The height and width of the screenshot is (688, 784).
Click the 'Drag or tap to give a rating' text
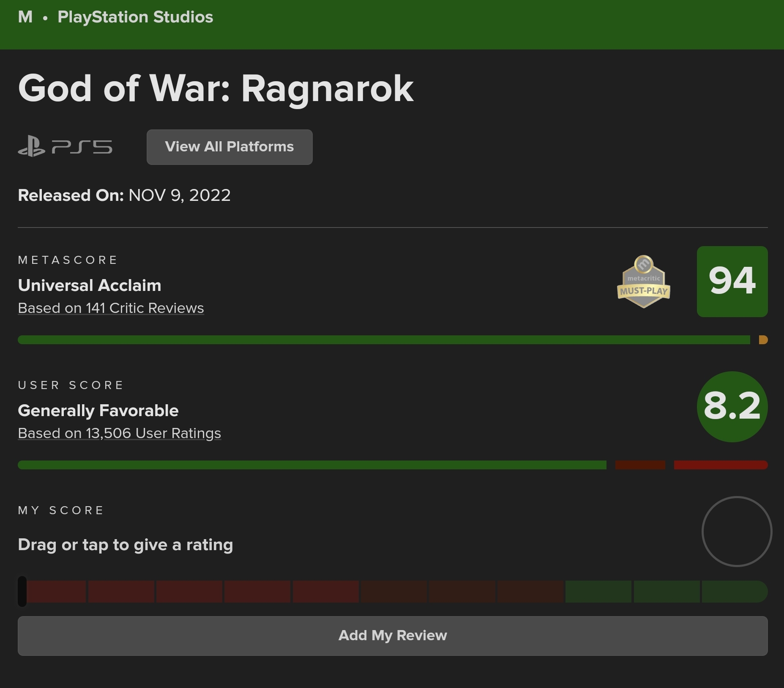coord(126,545)
